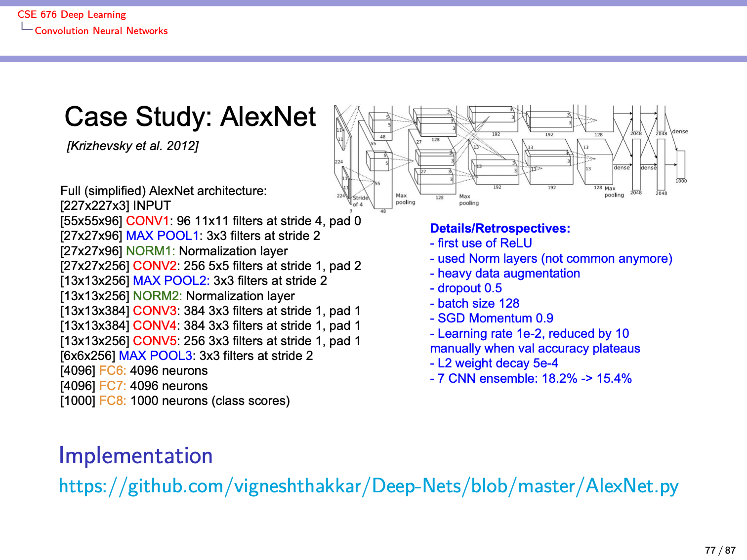Open the AlexNet.py GitHub implementation link

click(x=369, y=486)
